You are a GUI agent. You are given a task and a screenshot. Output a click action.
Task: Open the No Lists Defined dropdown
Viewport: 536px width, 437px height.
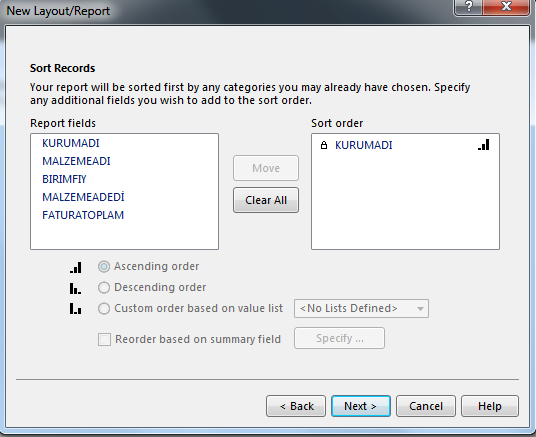[361, 309]
